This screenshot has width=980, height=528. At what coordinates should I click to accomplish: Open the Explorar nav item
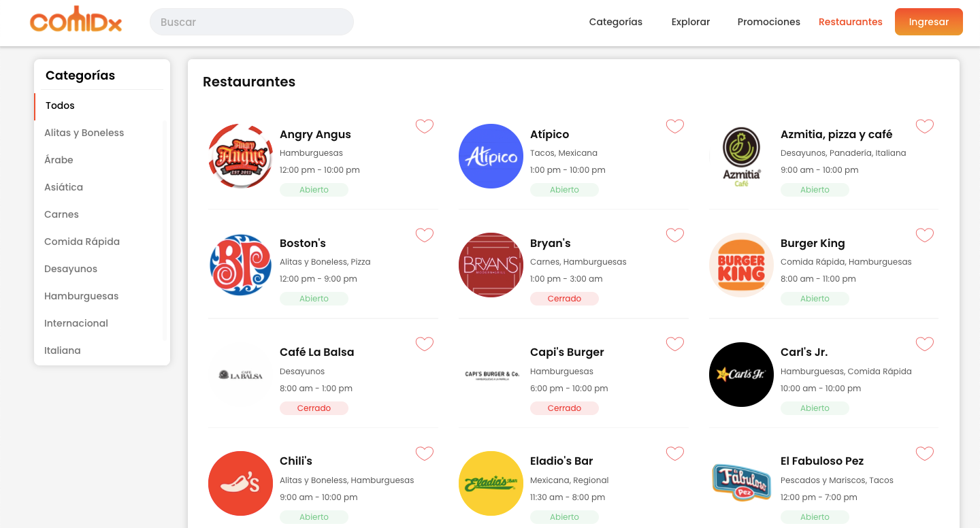click(691, 22)
